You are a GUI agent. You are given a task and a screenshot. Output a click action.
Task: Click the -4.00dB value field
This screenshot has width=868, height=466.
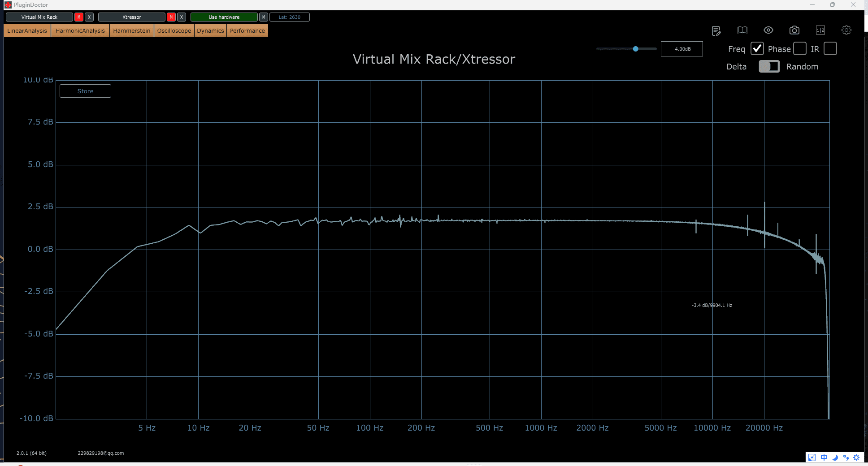[682, 49]
